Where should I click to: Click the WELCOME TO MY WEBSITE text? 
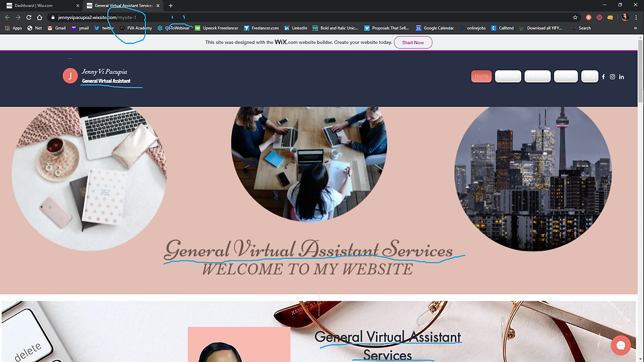point(308,269)
